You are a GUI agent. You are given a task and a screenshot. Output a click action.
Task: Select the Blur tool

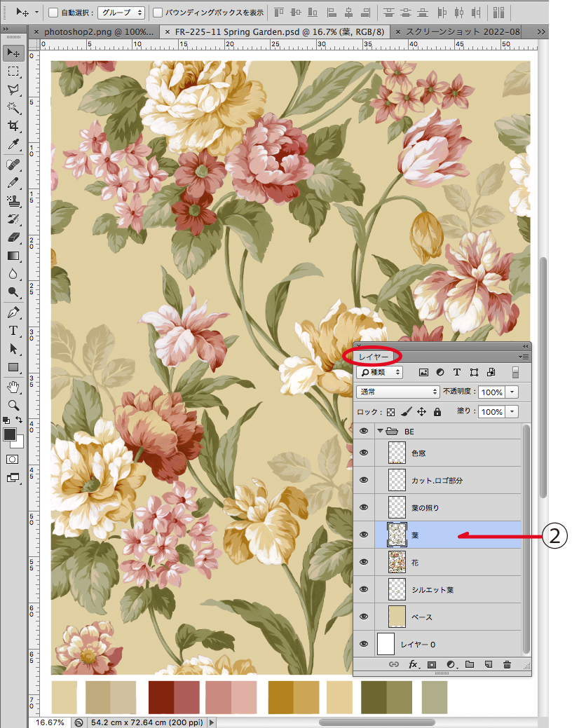[13, 274]
